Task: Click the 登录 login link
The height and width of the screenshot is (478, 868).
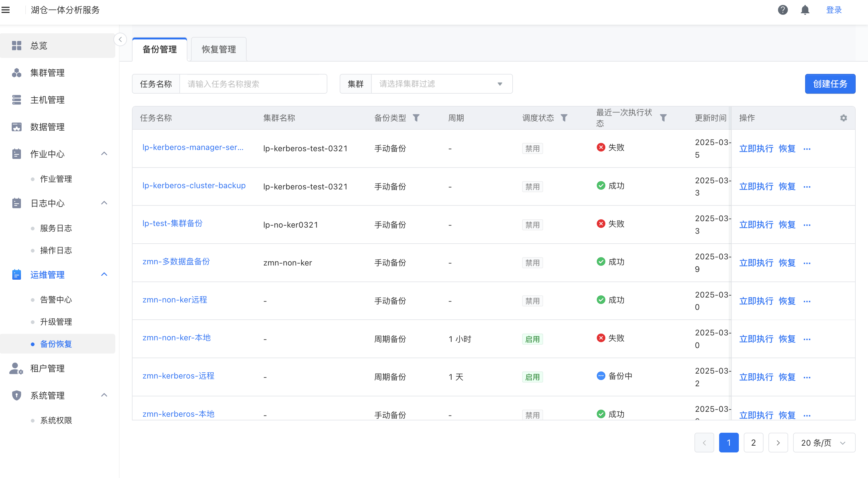Action: click(x=834, y=10)
